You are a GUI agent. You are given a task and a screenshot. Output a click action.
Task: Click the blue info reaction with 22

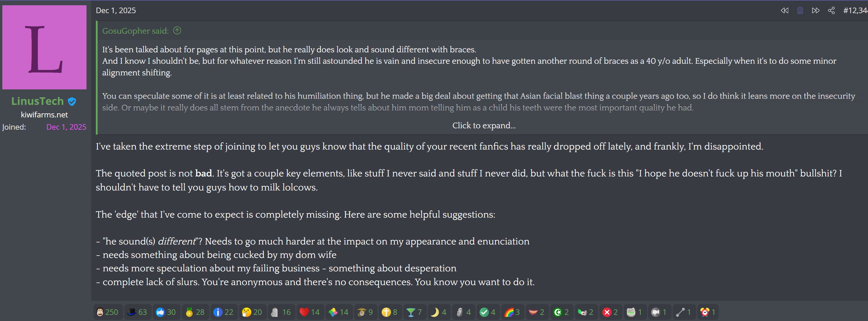223,312
